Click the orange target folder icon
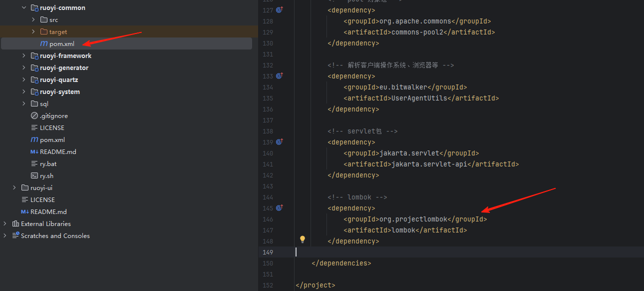Image resolution: width=644 pixels, height=291 pixels. (44, 31)
